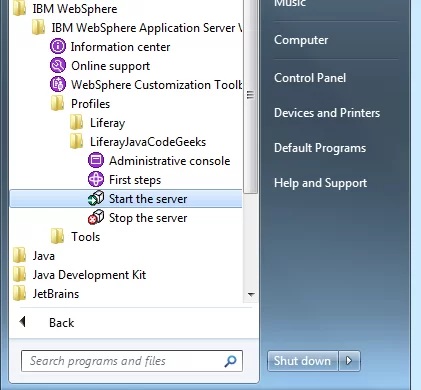The width and height of the screenshot is (421, 390).
Task: Click the IBM WebSphere folder icon
Action: [x=19, y=8]
